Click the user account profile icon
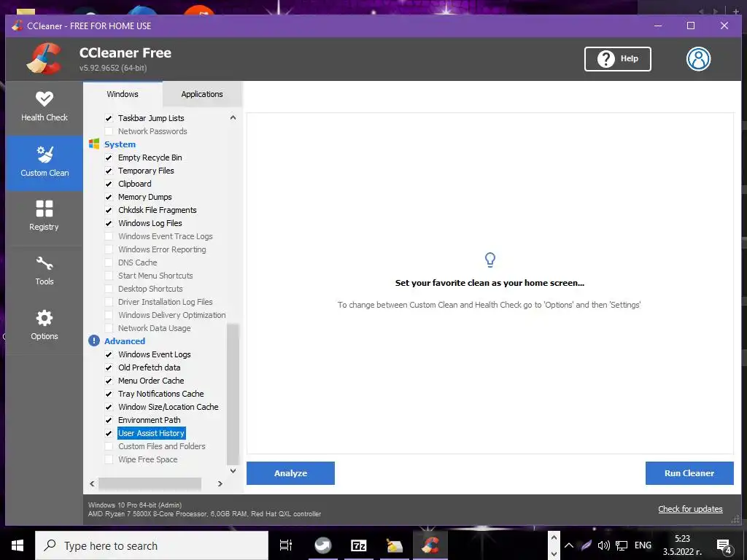 pos(698,59)
